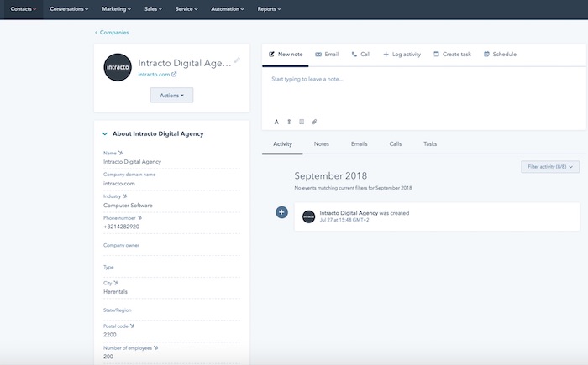This screenshot has height=365, width=588.
Task: Open the Service dropdown menu
Action: point(186,9)
